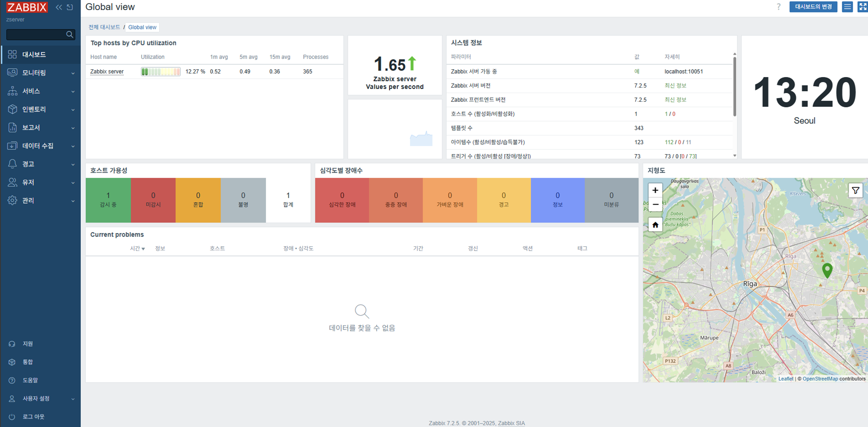The height and width of the screenshot is (427, 868).
Task: Focus the sidebar search field
Action: tap(36, 34)
